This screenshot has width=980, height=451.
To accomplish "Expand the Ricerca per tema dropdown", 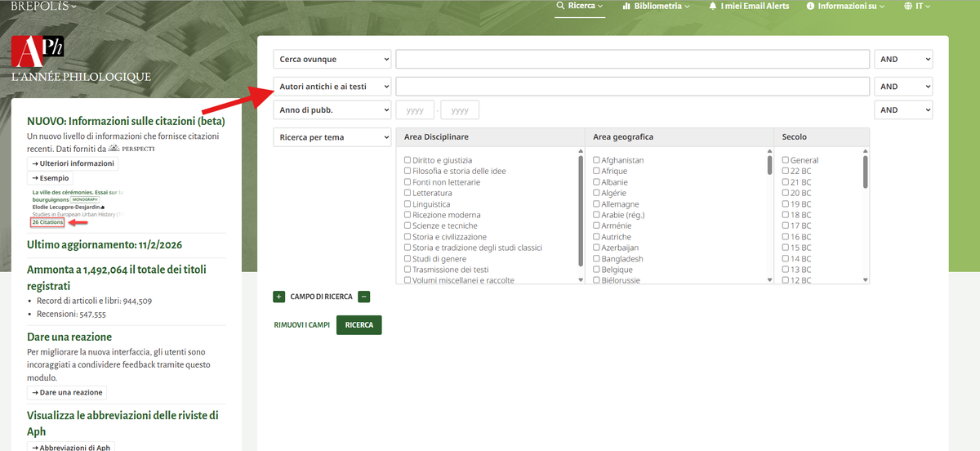I will [332, 137].
